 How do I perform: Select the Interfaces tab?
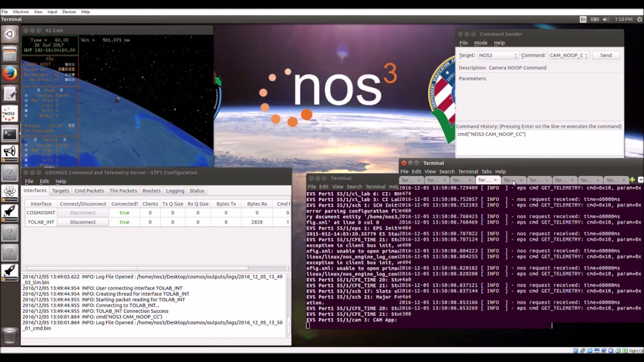35,191
